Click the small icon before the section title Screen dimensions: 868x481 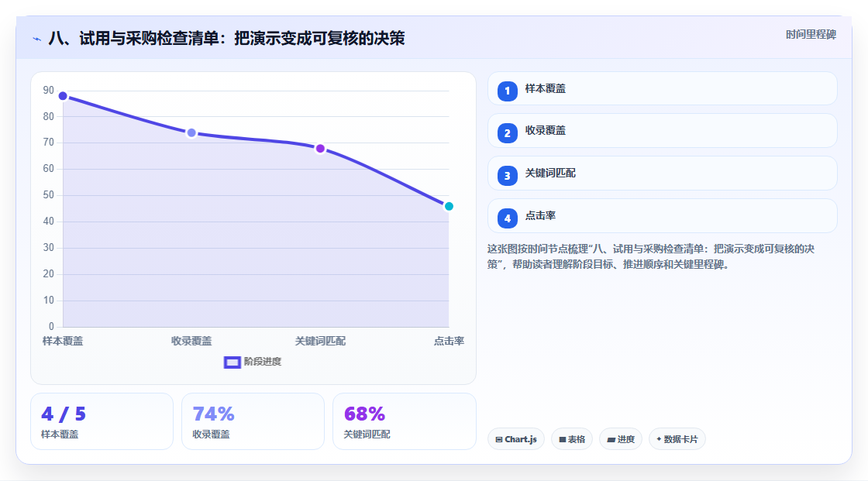[37, 39]
